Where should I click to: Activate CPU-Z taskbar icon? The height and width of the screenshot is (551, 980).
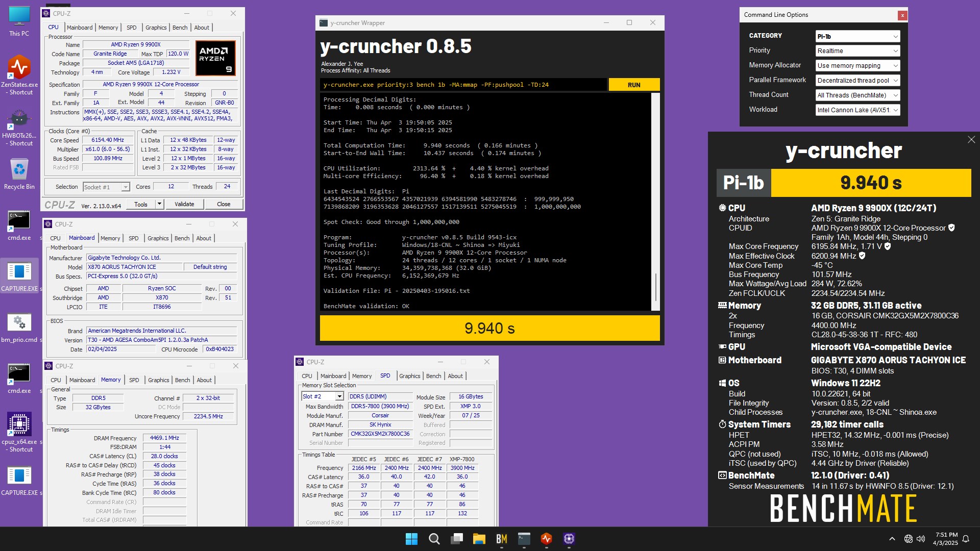coord(569,539)
